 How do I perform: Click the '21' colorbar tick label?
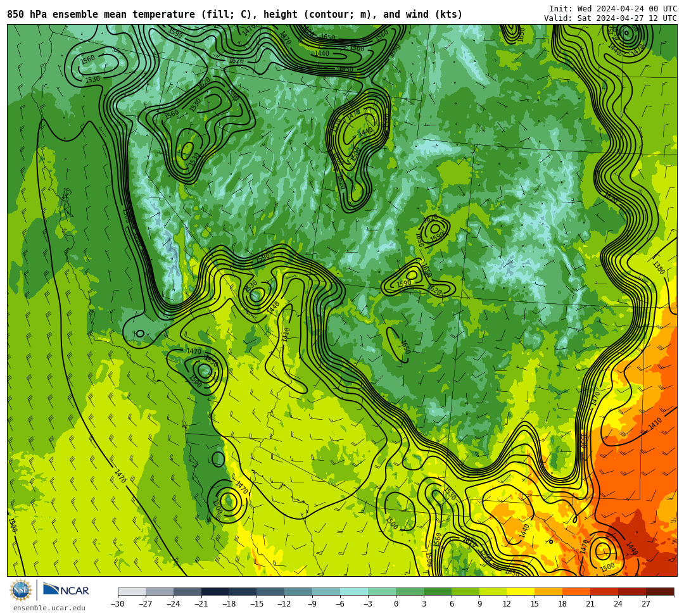[591, 604]
